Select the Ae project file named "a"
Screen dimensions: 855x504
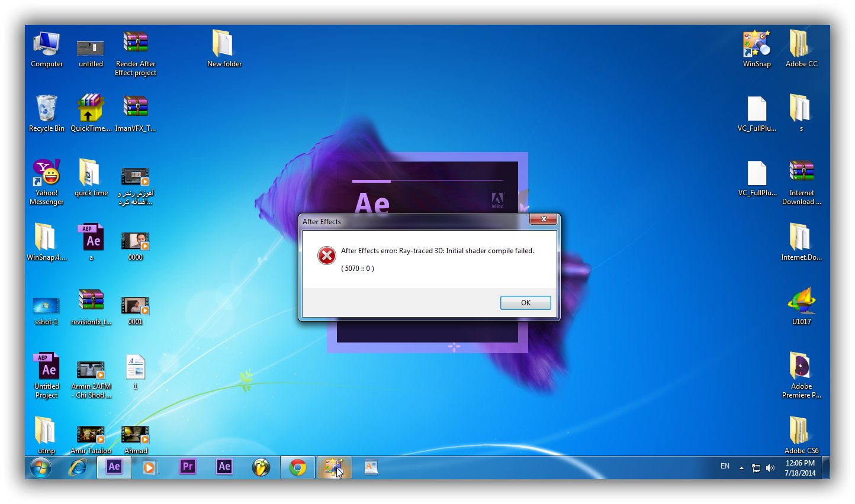point(91,242)
